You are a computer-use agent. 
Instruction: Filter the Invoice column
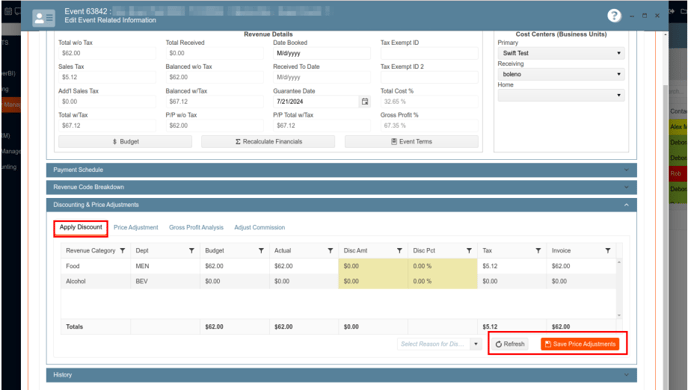[x=608, y=250]
